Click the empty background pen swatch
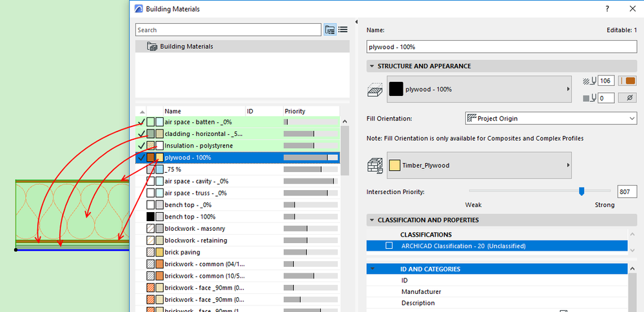The height and width of the screenshot is (312, 644). (x=627, y=98)
